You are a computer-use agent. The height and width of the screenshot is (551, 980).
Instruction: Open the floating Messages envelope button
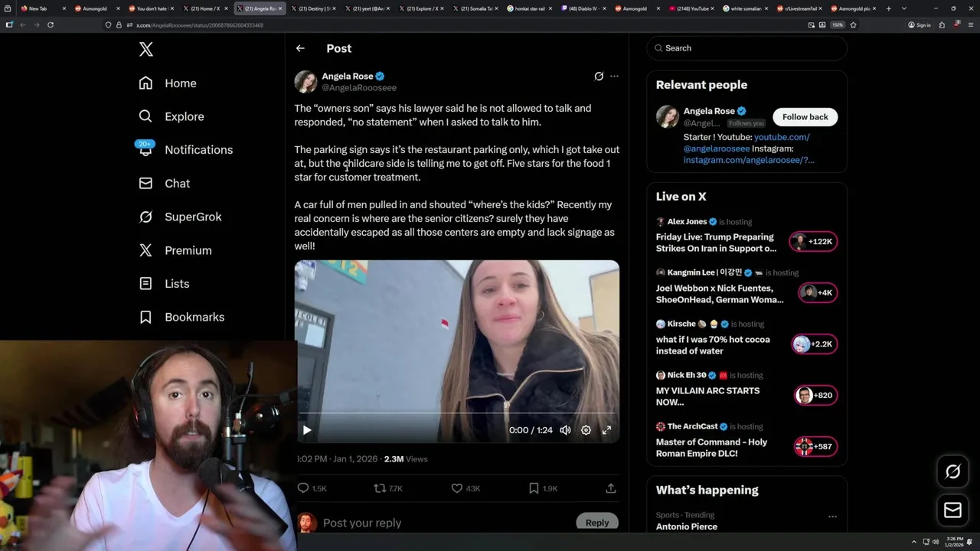(952, 510)
